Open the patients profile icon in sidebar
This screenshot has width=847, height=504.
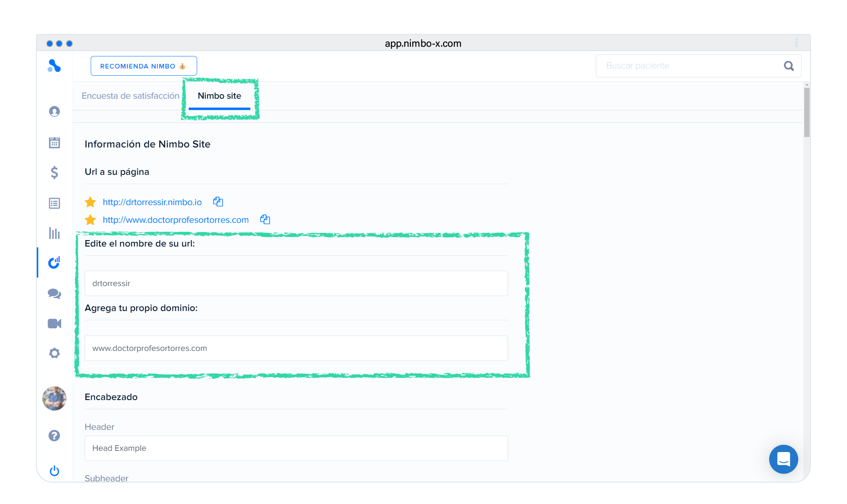(54, 111)
